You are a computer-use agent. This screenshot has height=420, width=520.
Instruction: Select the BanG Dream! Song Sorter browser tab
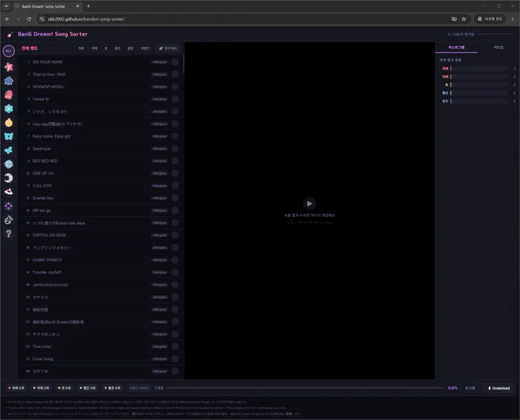[x=47, y=6]
